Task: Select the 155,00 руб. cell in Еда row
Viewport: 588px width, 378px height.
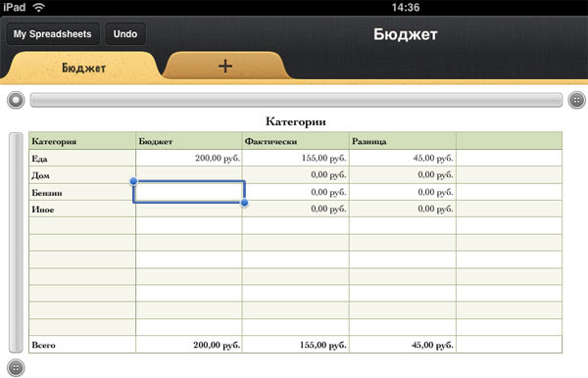Action: pyautogui.click(x=296, y=158)
